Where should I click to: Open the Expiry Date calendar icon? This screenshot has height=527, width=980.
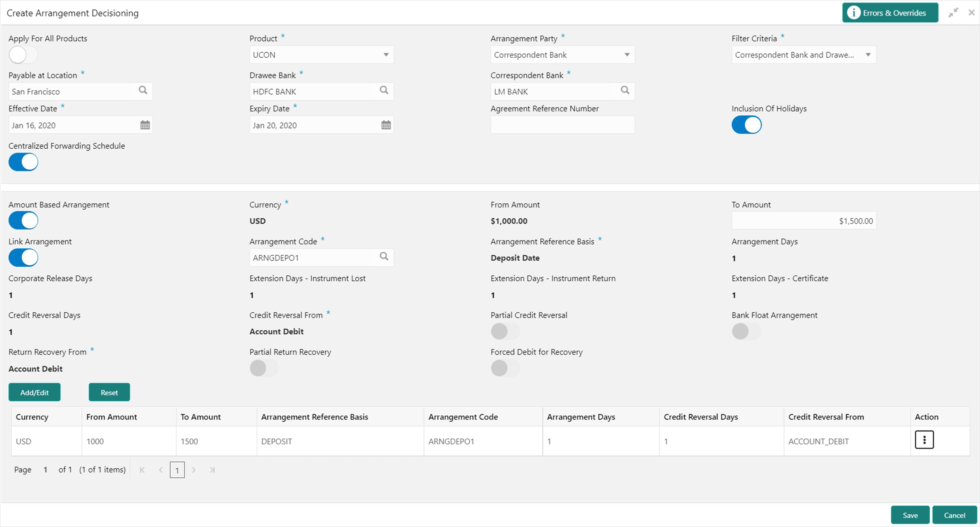(x=386, y=125)
